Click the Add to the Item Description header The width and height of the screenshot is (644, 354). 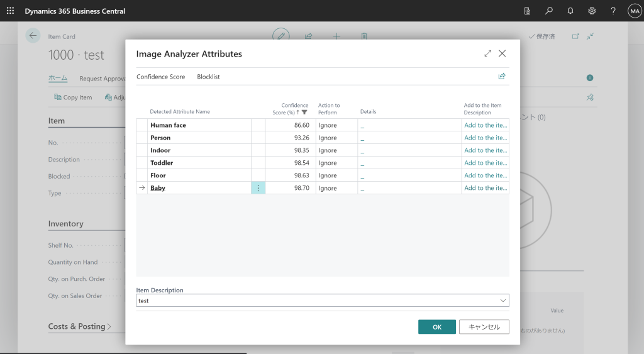(482, 109)
